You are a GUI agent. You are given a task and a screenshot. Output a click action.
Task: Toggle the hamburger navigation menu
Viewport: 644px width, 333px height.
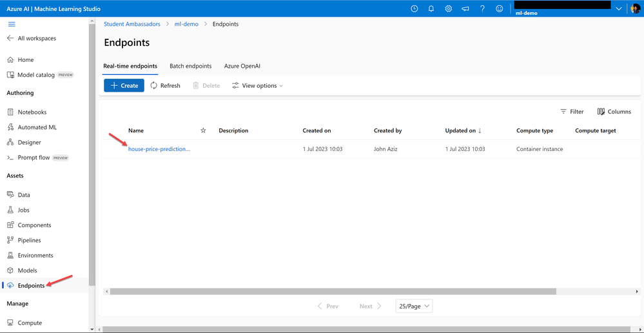(12, 25)
